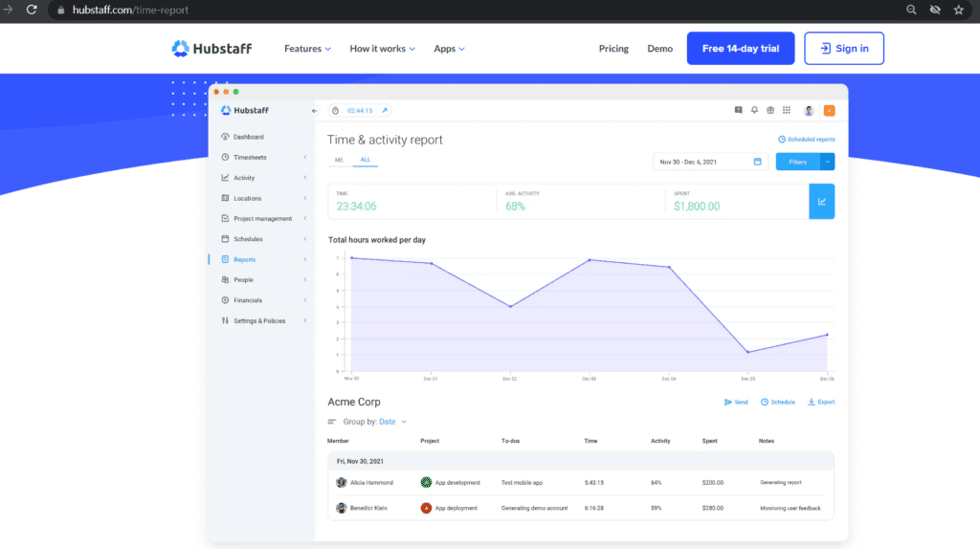Expand the Financials chevron
Image resolution: width=980 pixels, height=549 pixels.
(305, 300)
